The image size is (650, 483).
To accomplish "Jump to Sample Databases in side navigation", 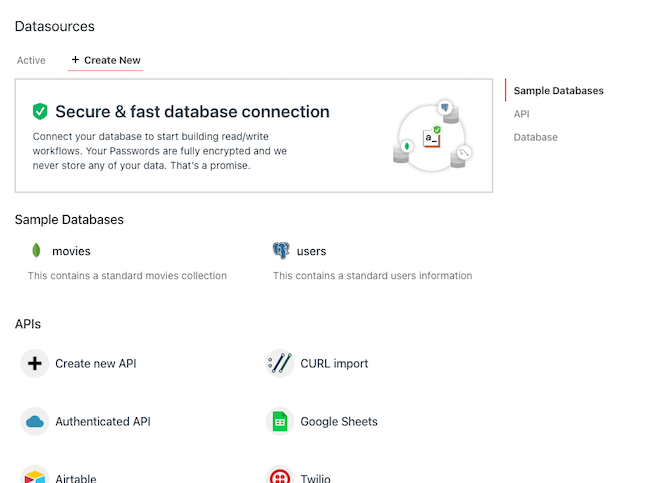I will [x=558, y=91].
